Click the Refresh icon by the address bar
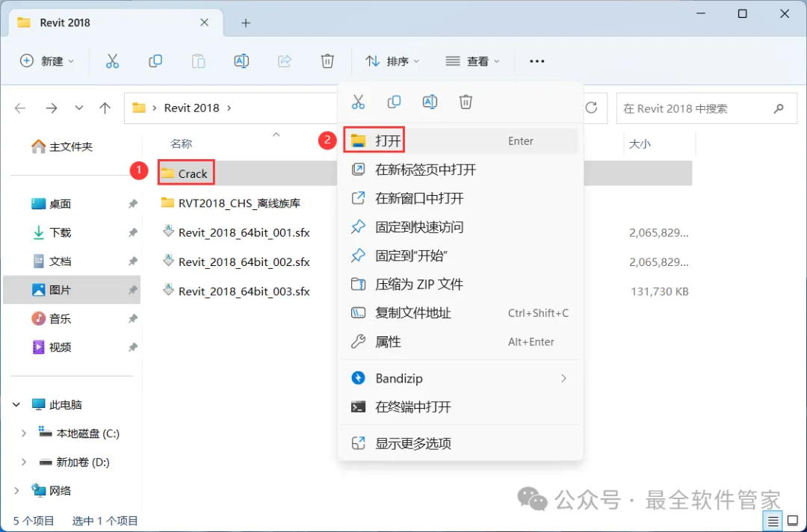 click(x=591, y=108)
